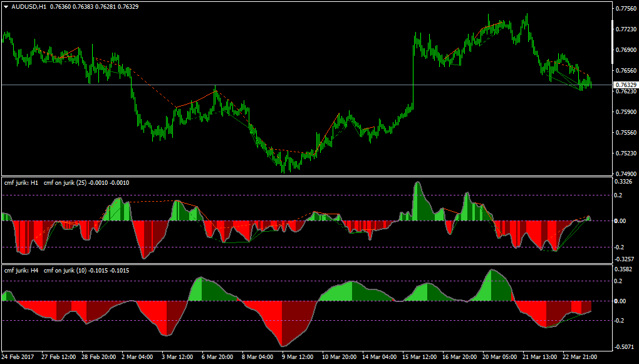Click the 15 Mar 12:00 time label
Image resolution: width=639 pixels, height=364 pixels.
point(420,356)
